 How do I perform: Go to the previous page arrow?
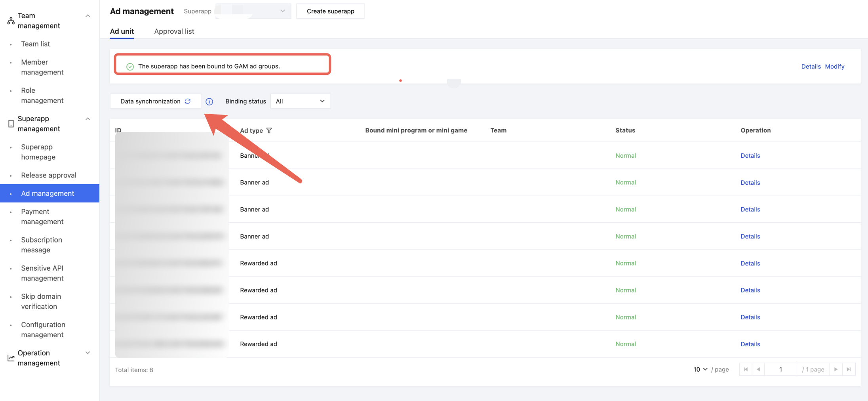pyautogui.click(x=758, y=369)
